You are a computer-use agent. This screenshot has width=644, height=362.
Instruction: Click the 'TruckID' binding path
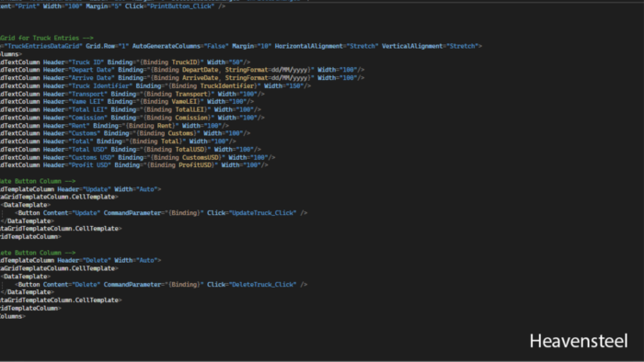click(x=185, y=62)
